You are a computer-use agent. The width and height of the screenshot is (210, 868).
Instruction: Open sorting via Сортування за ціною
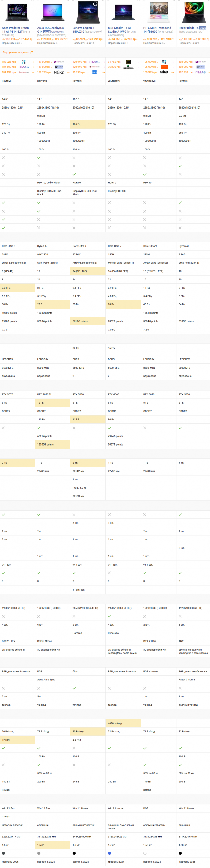[16, 52]
